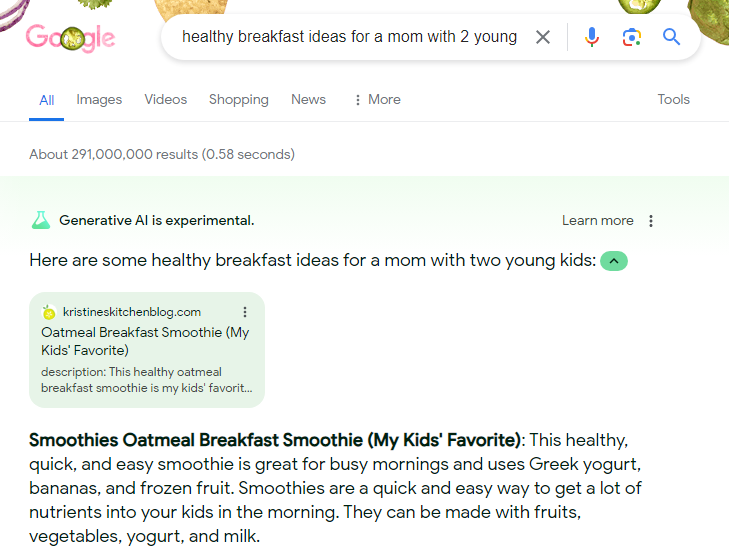Click into the search query field

349,37
